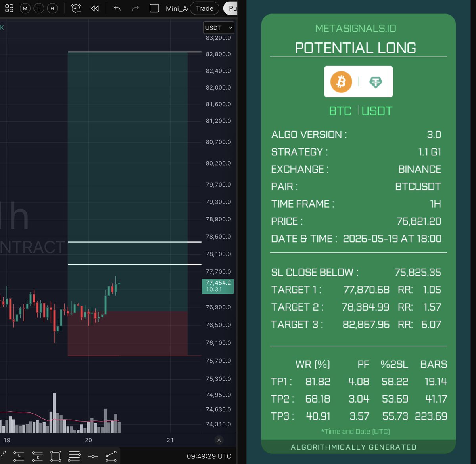Click the date label 21 on time axis
This screenshot has height=464, width=476.
click(x=170, y=440)
